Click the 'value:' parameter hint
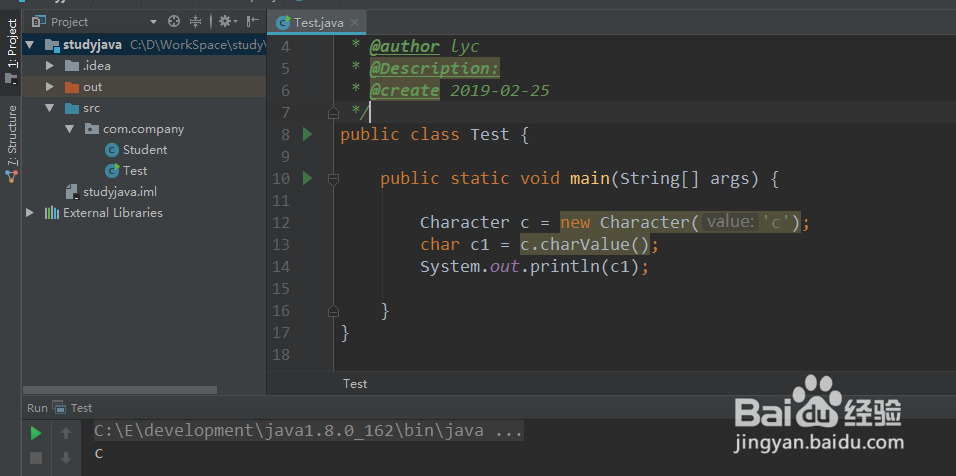The width and height of the screenshot is (956, 476). coord(731,222)
